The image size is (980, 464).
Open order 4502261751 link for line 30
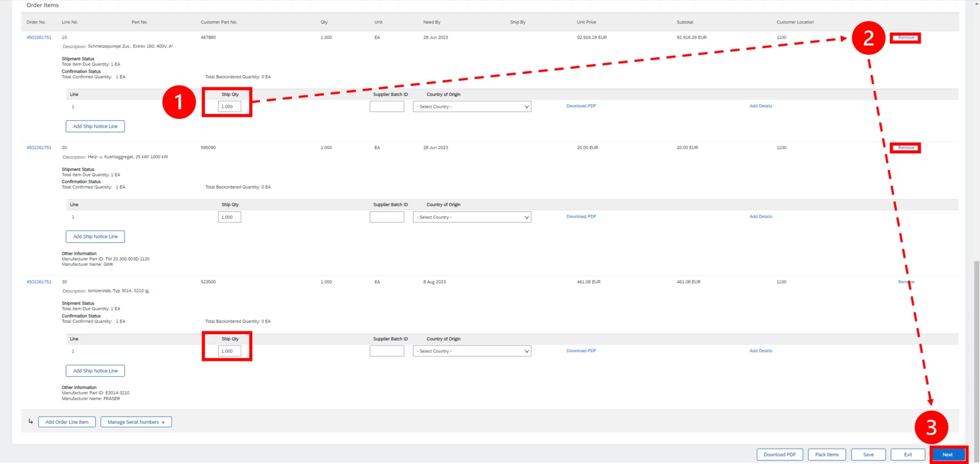pos(39,282)
